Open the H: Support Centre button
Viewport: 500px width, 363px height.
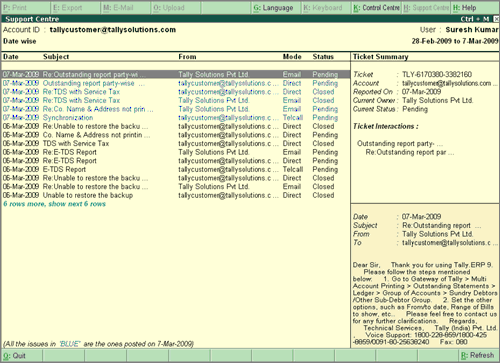tap(426, 8)
